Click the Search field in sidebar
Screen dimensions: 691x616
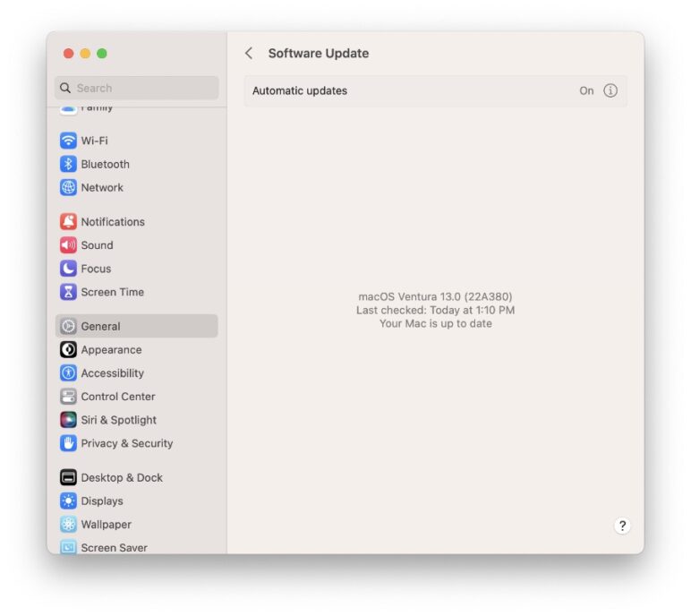(x=137, y=88)
